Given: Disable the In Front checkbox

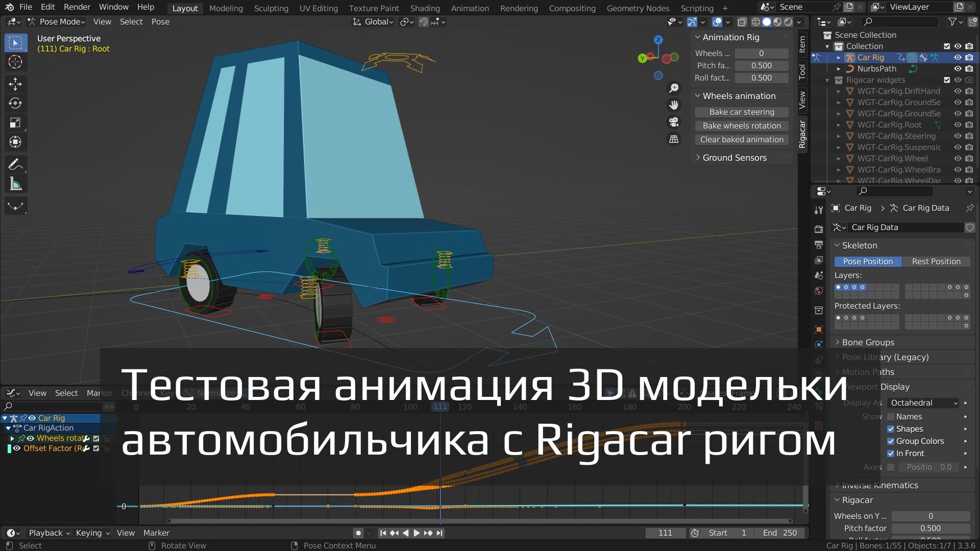Looking at the screenshot, I should click(x=891, y=453).
